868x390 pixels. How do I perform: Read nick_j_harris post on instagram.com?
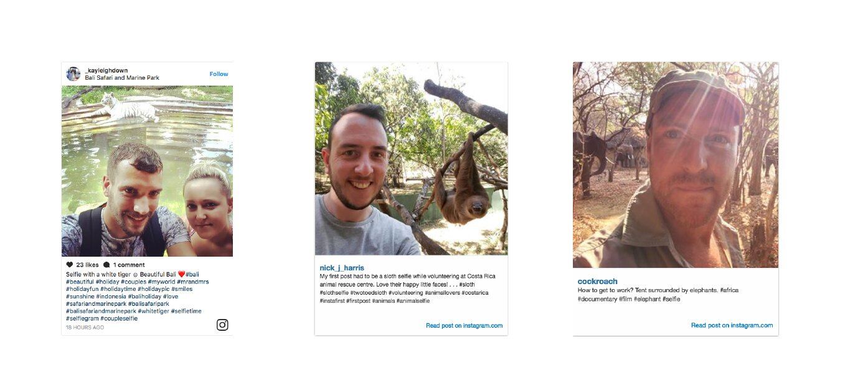[464, 325]
